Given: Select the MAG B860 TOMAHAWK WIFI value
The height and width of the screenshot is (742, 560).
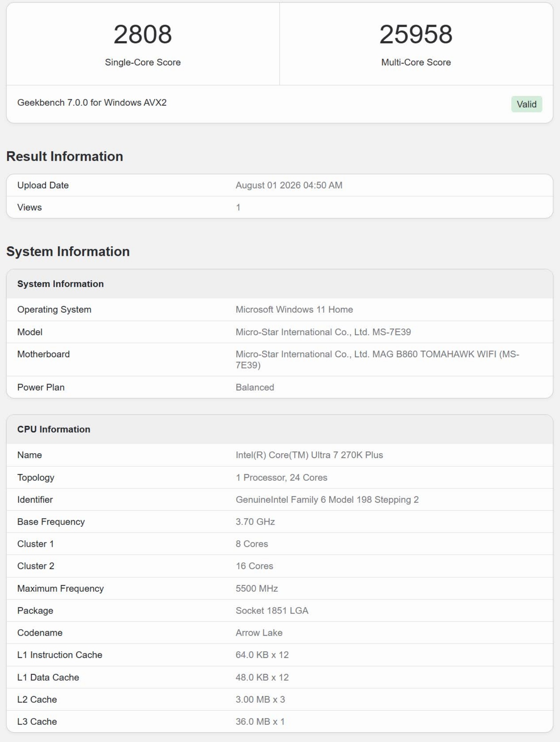Looking at the screenshot, I should tap(377, 359).
